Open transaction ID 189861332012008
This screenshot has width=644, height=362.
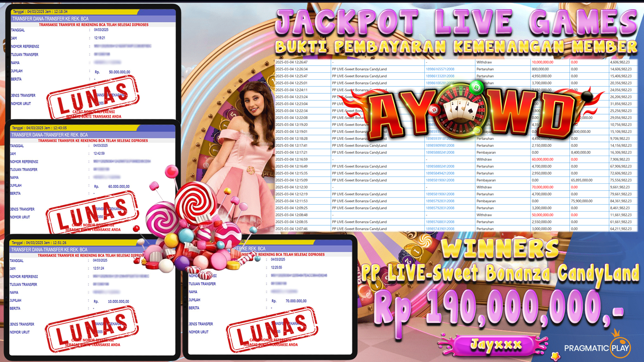(440, 76)
